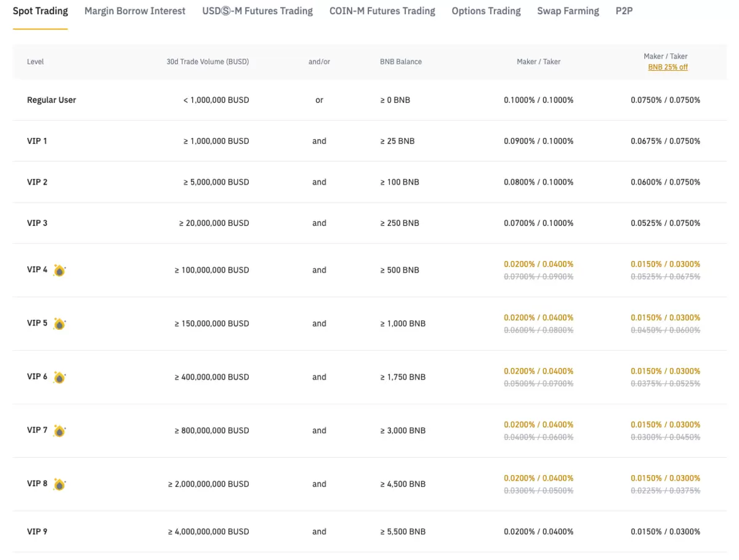Image resolution: width=739 pixels, height=560 pixels.
Task: Go to the Options Trading tab
Action: coord(486,11)
